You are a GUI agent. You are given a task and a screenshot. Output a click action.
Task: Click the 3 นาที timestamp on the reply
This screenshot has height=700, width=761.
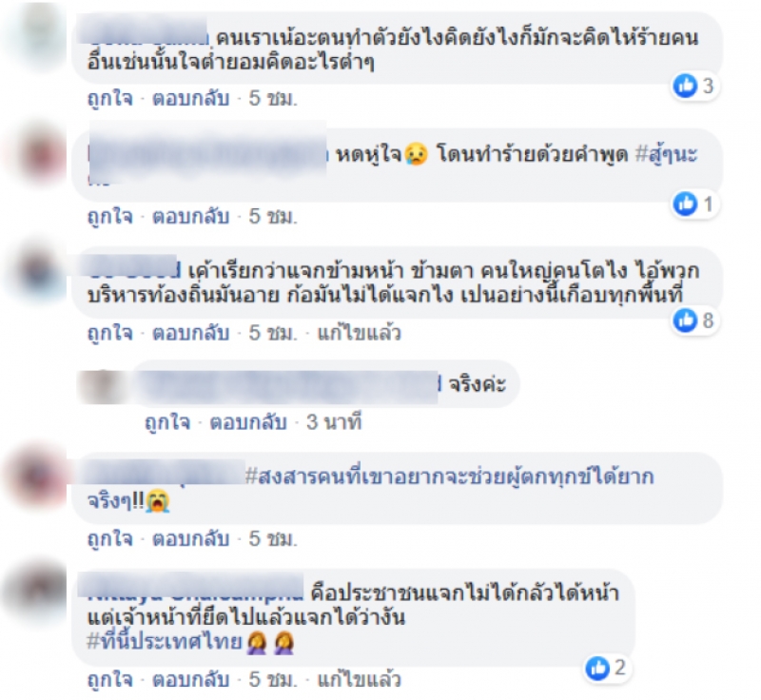(334, 422)
